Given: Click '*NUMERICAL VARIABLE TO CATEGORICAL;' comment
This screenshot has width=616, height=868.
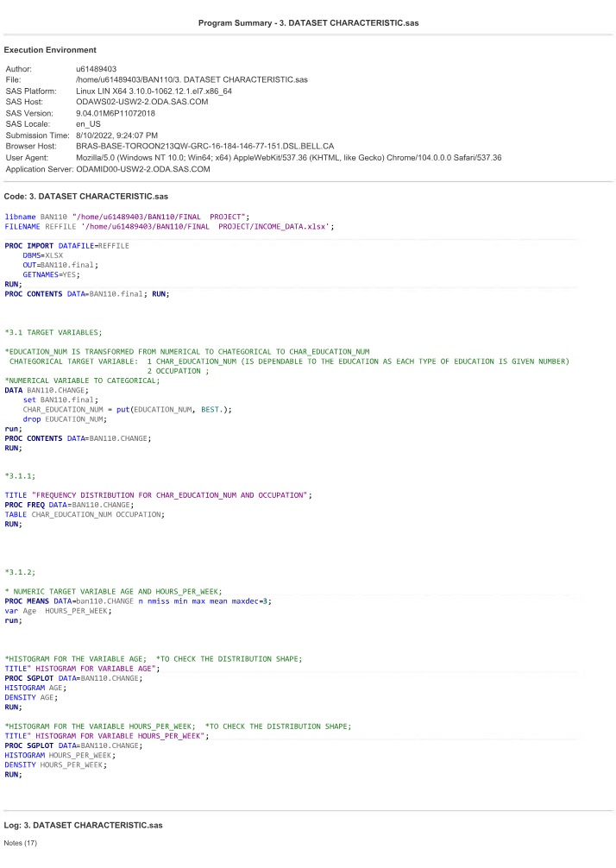Looking at the screenshot, I should tap(83, 381).
